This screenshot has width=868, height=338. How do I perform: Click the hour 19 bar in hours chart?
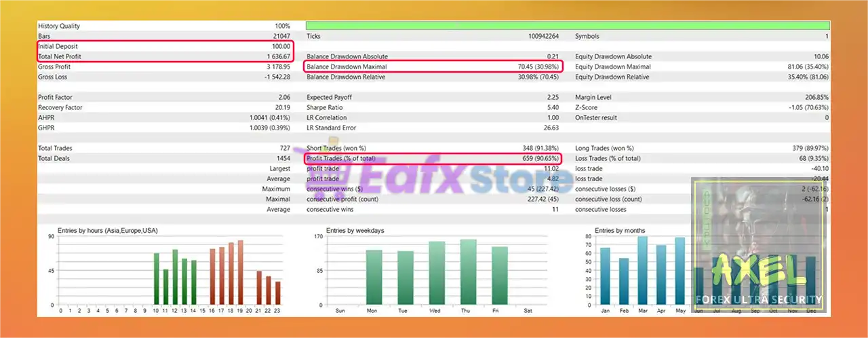tap(240, 273)
